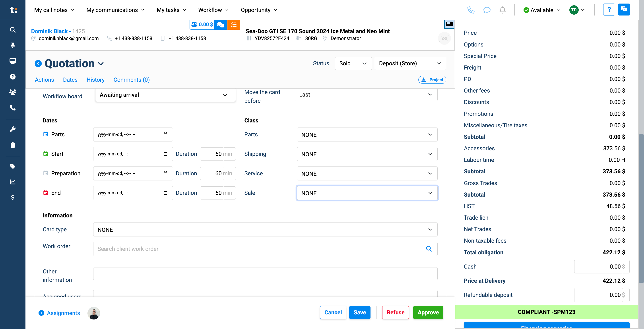Open the analytics chart icon in sidebar
The width and height of the screenshot is (644, 329).
point(12,182)
